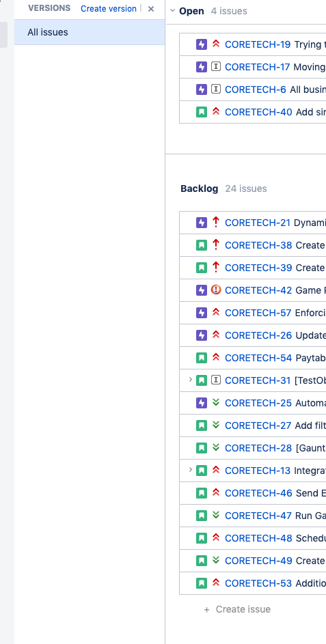Click Create version link
This screenshot has width=326, height=644.
click(x=109, y=9)
